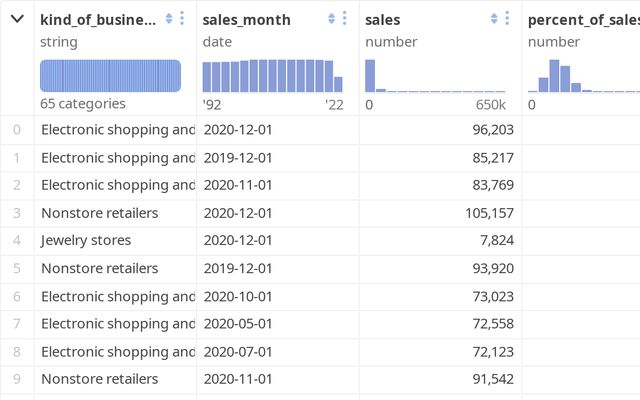The width and height of the screenshot is (640, 400).
Task: Open sales_month column options menu
Action: 345,19
